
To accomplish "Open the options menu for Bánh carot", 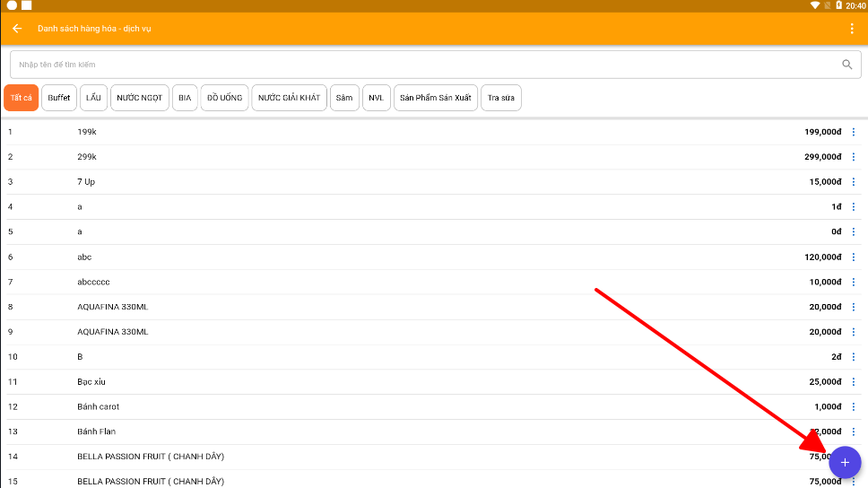I will pyautogui.click(x=853, y=406).
